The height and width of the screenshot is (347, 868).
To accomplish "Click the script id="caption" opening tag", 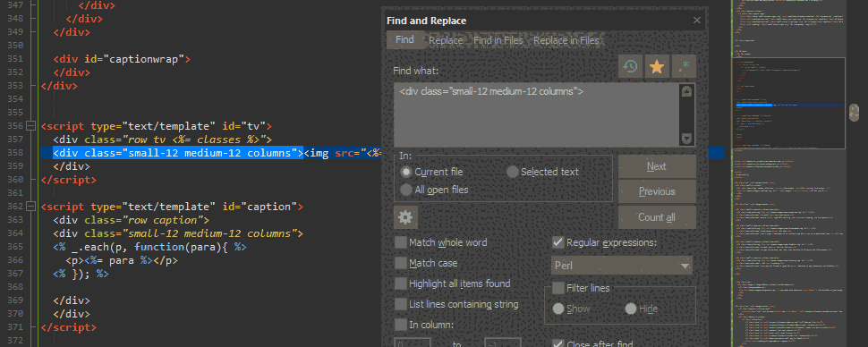I will coord(172,207).
